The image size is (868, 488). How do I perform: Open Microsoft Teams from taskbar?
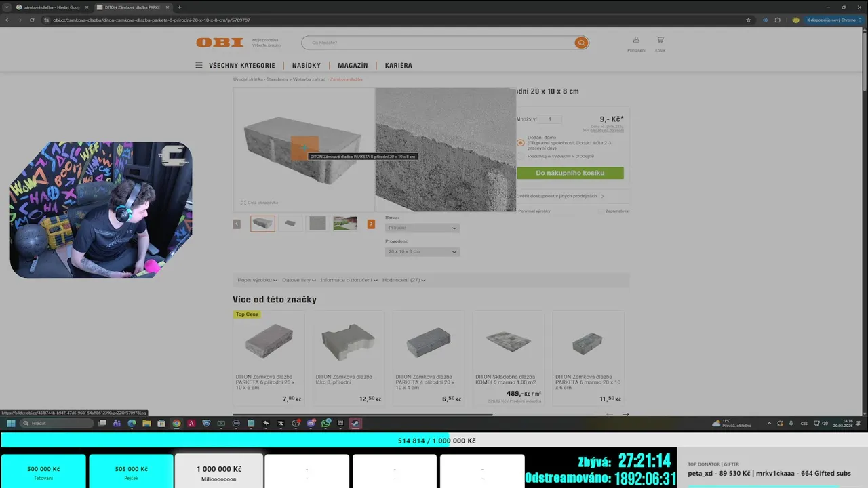click(x=117, y=423)
